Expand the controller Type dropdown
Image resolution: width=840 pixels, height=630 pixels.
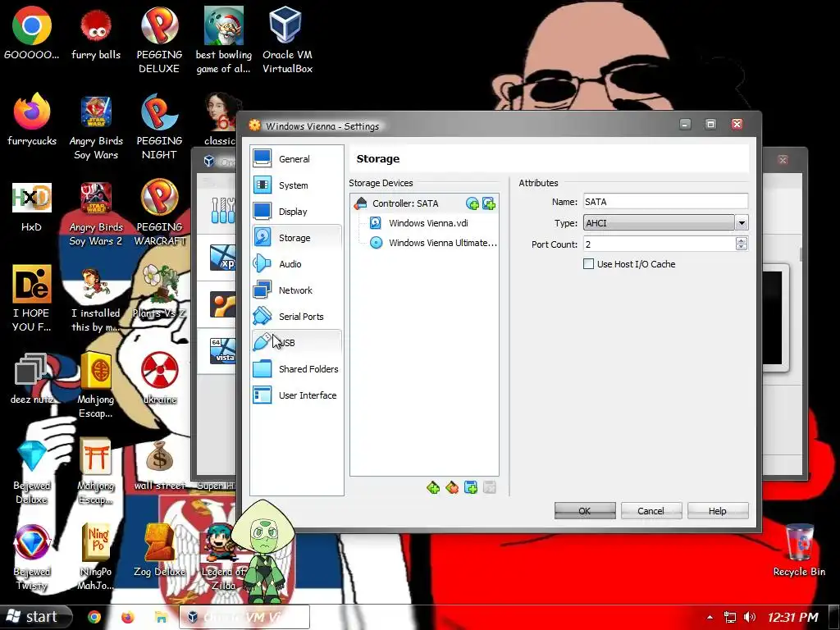tap(742, 223)
